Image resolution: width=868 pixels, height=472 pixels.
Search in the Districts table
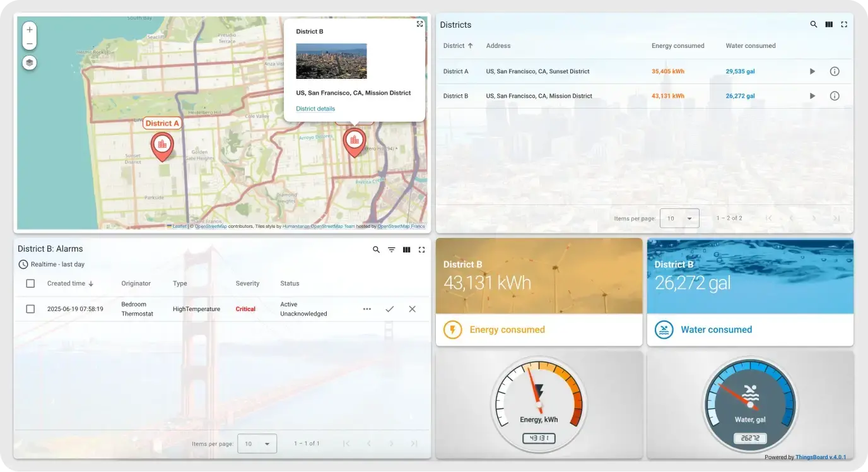pyautogui.click(x=814, y=25)
